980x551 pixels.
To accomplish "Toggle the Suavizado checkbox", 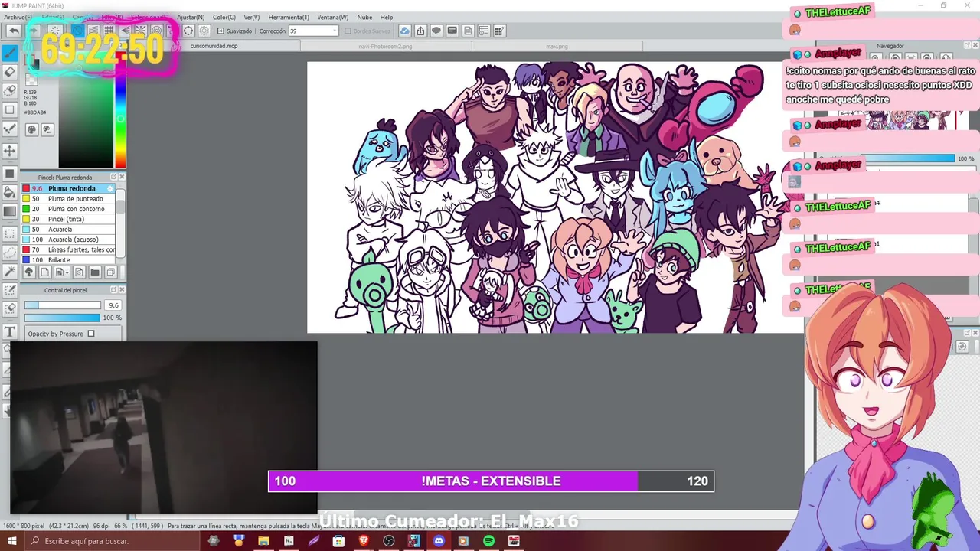I will [220, 31].
